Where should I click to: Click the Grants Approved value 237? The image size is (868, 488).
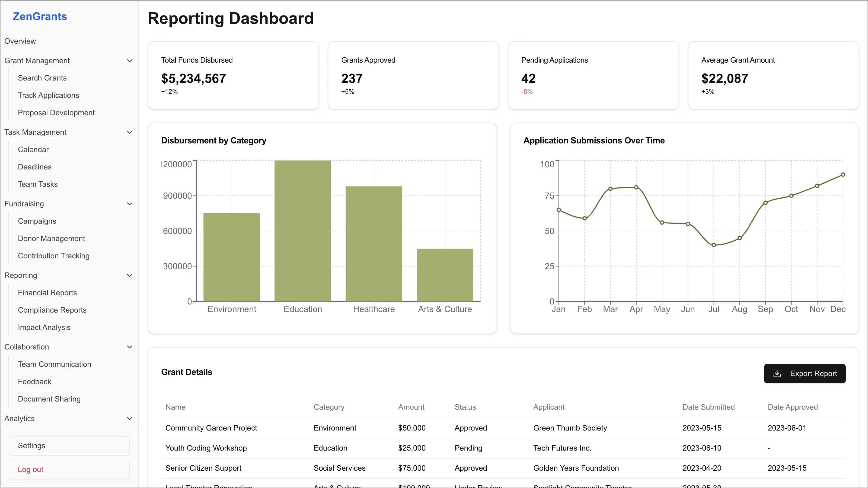coord(352,78)
